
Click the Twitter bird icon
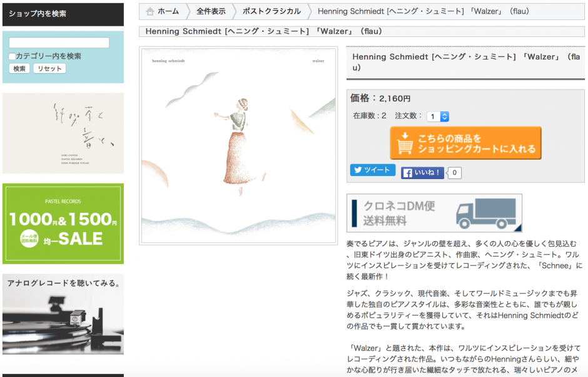[x=358, y=170]
